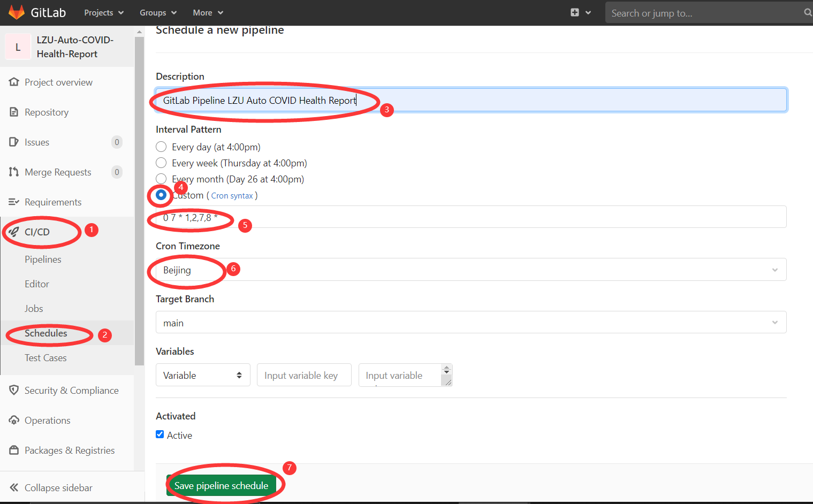Click Save pipeline schedule button
Viewport: 813px width, 504px height.
[x=221, y=485]
